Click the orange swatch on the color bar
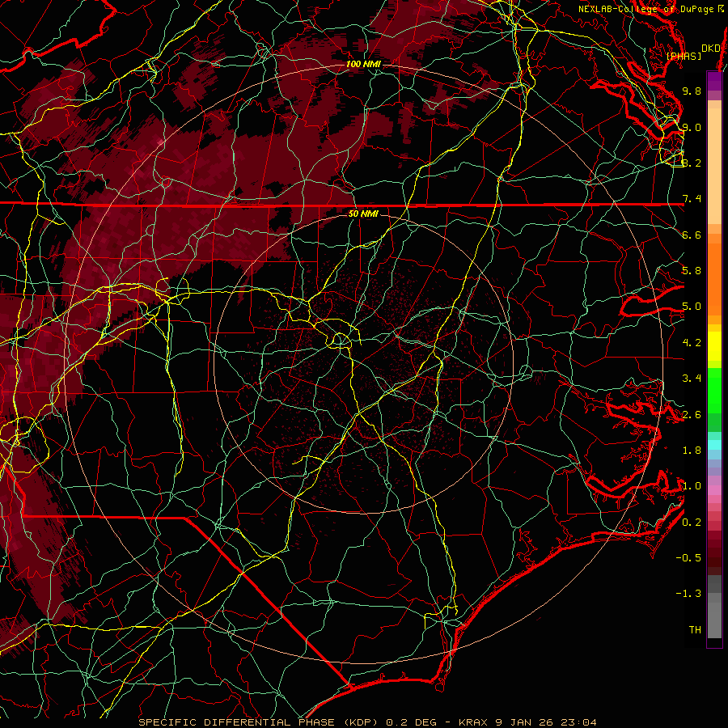This screenshot has width=728, height=728. pyautogui.click(x=715, y=278)
